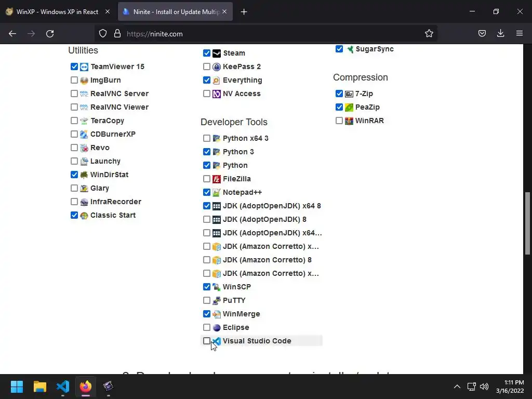Click the KeePass 2 lock icon
Viewport: 532px width, 399px height.
point(217,67)
